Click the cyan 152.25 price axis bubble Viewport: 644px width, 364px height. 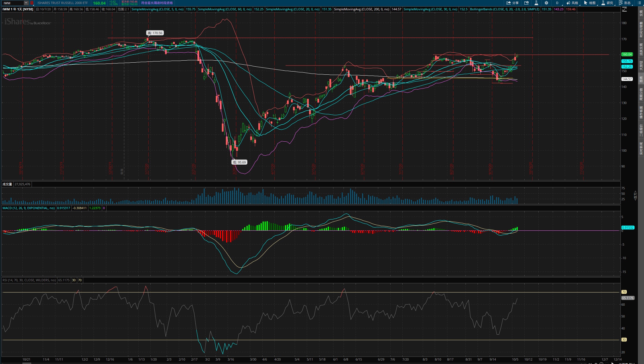627,67
